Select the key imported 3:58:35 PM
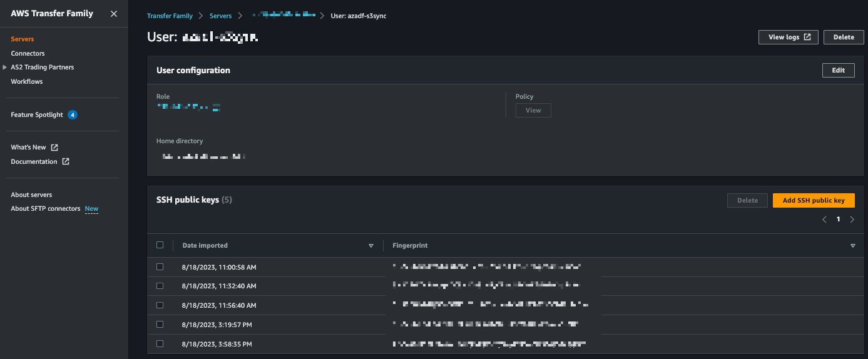This screenshot has width=868, height=359. 160,344
